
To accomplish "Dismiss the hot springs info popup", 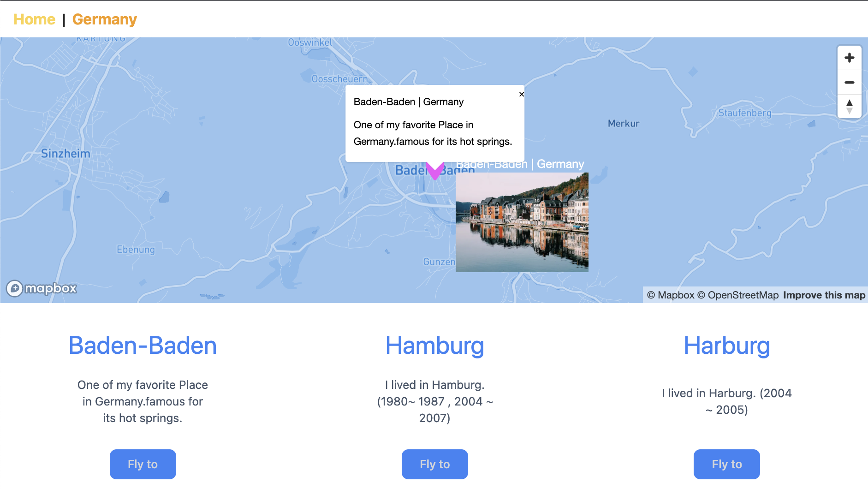I will tap(521, 94).
